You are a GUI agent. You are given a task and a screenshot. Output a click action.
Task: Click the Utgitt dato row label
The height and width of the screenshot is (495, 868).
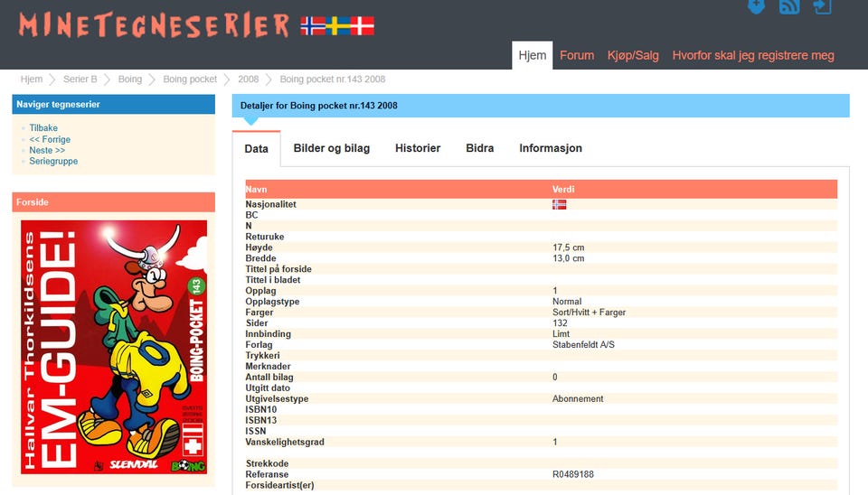pyautogui.click(x=268, y=388)
